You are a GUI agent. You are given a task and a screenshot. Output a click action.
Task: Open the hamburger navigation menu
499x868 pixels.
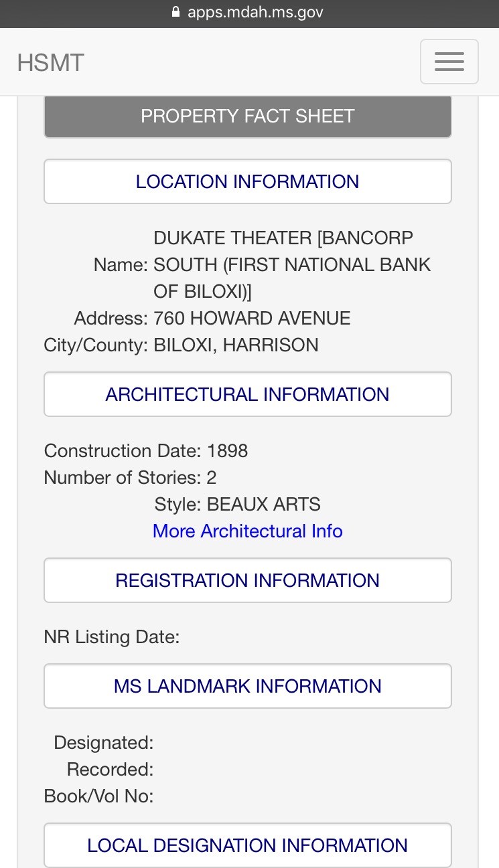pos(449,62)
